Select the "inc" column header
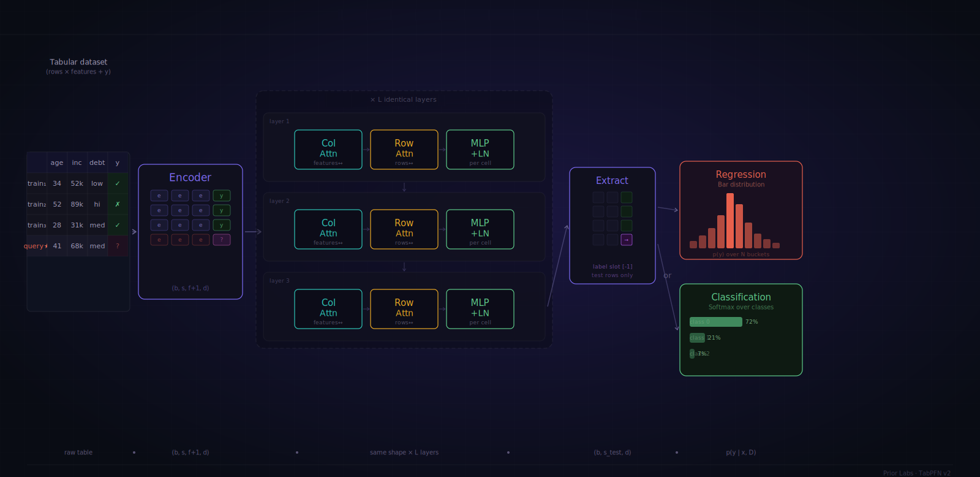Image resolution: width=980 pixels, height=477 pixels. 77,162
